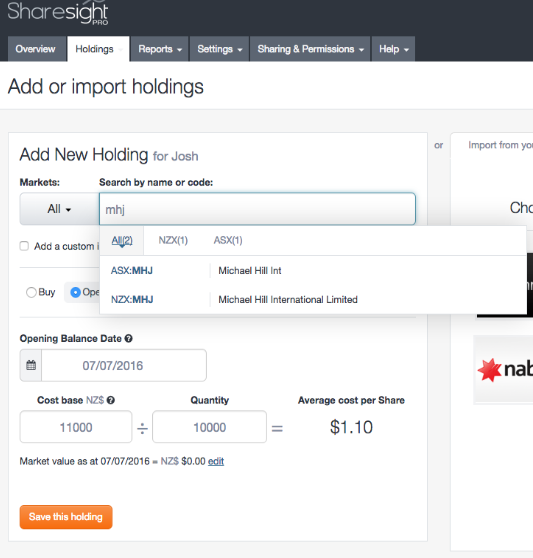The width and height of the screenshot is (533, 558).
Task: Click the edit link beside market value
Action: point(216,462)
